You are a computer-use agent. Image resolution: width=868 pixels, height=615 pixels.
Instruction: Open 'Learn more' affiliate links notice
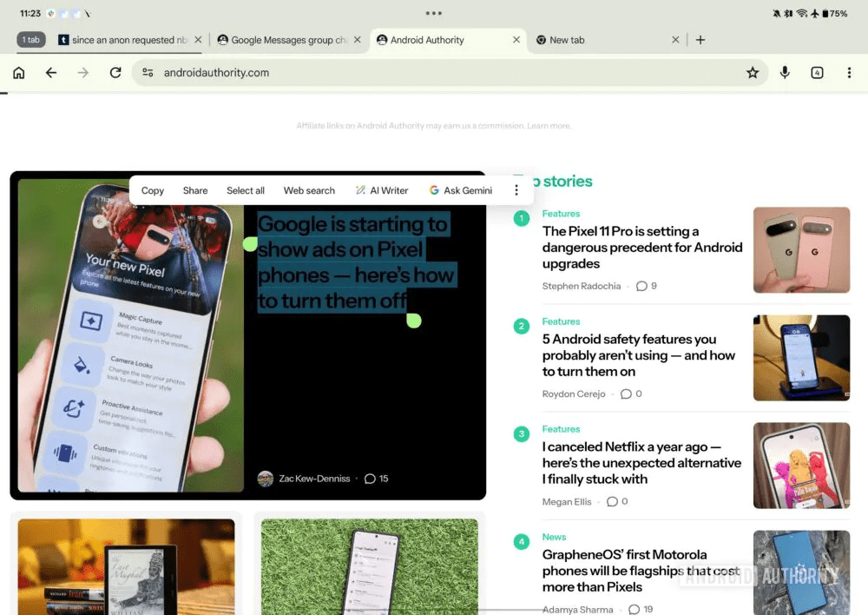548,126
